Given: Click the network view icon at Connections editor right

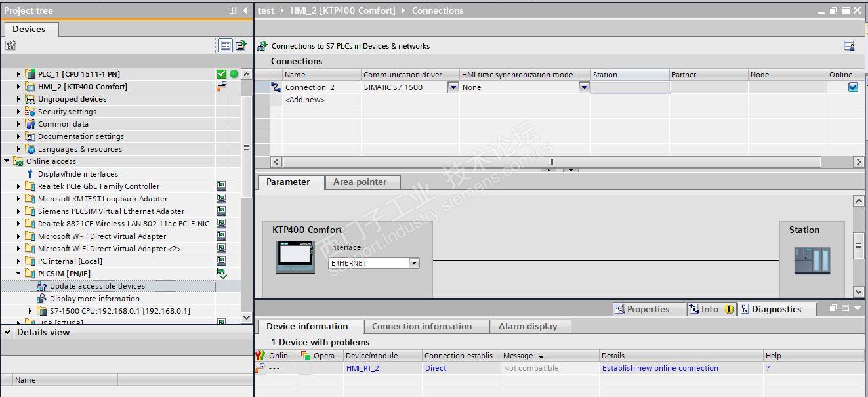Looking at the screenshot, I should point(849,46).
